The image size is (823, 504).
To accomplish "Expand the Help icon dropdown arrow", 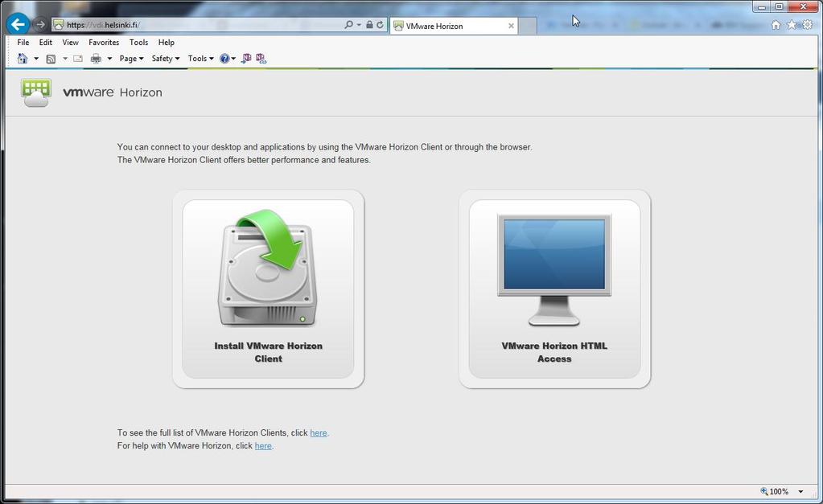I will [233, 59].
